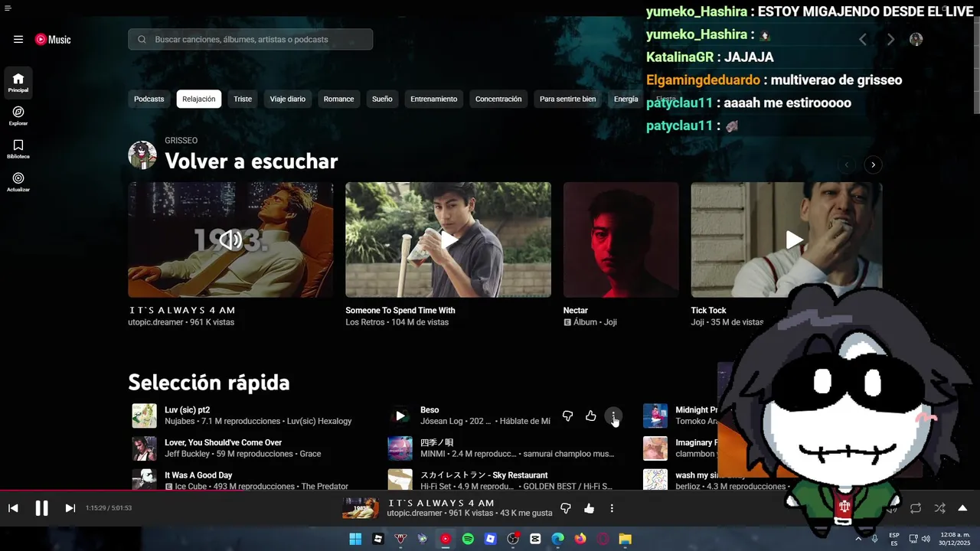Select the Concentración chip
Image resolution: width=980 pixels, height=551 pixels.
[x=498, y=99]
